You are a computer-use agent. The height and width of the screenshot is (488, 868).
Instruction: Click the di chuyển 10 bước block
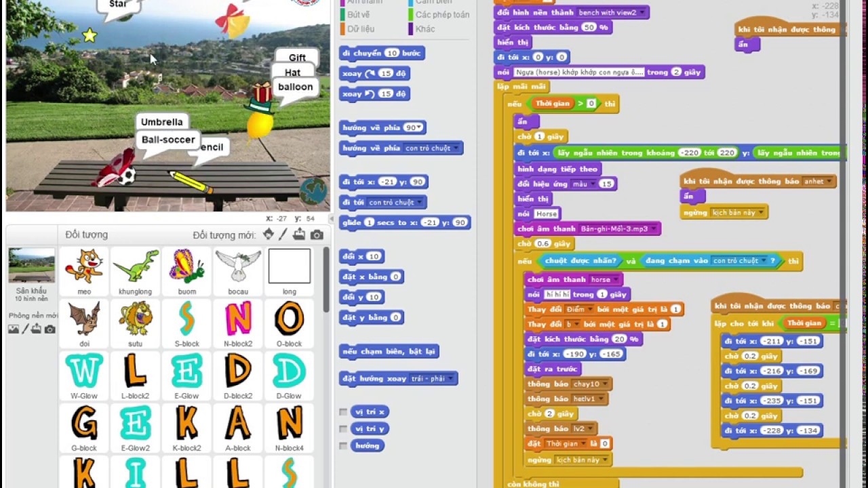click(382, 53)
